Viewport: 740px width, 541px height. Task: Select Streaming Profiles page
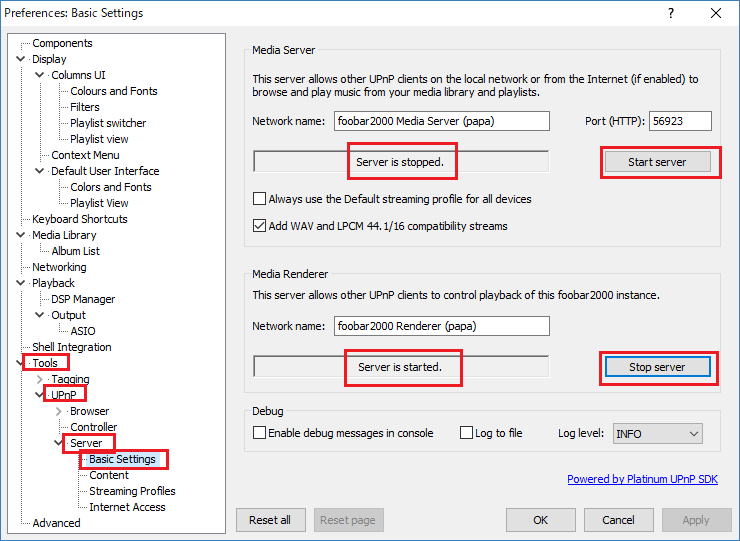pos(132,491)
